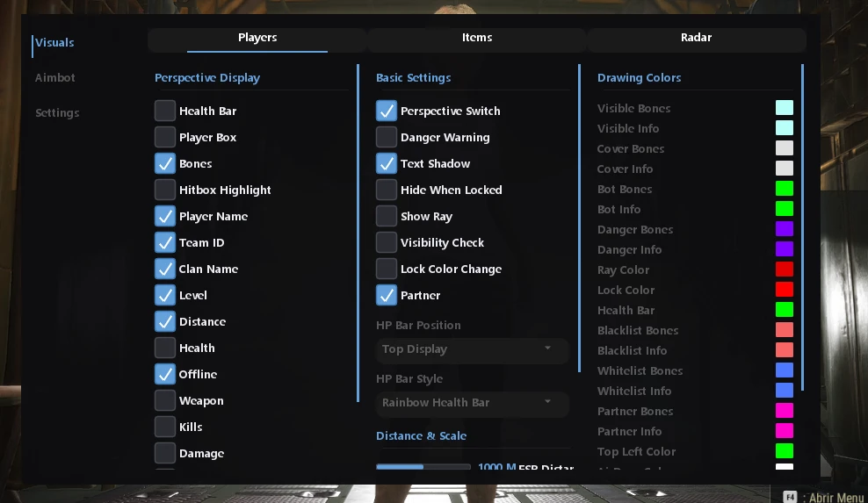
Task: Enable Hitbox Highlight
Action: 165,190
